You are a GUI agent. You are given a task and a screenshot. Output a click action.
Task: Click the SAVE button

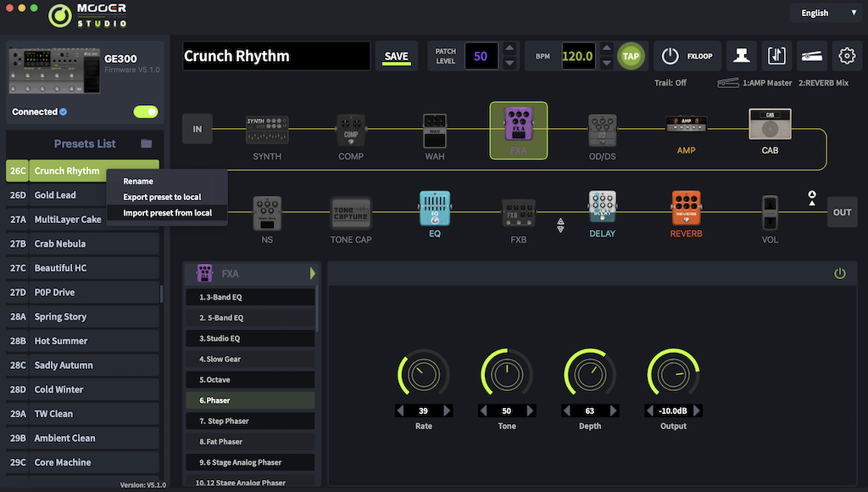tap(396, 57)
